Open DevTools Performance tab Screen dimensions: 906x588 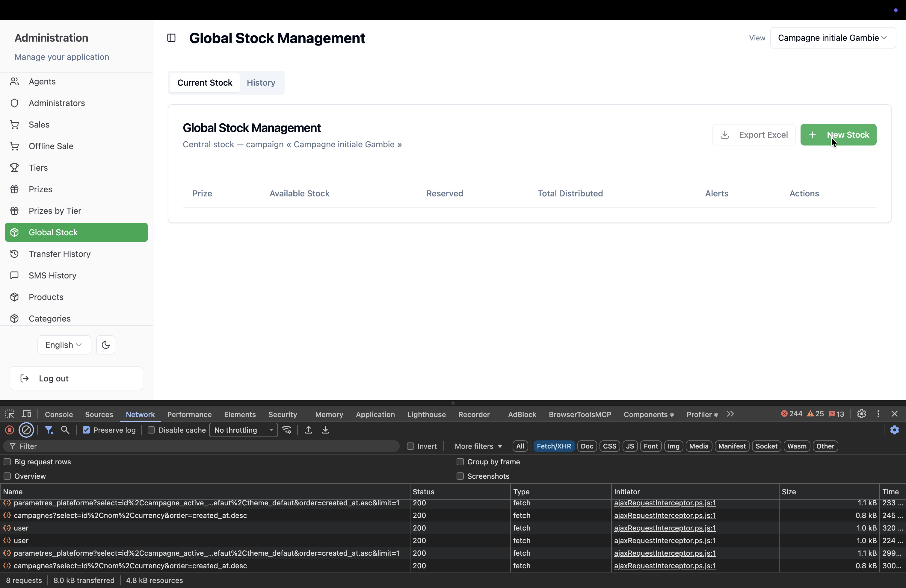click(189, 414)
